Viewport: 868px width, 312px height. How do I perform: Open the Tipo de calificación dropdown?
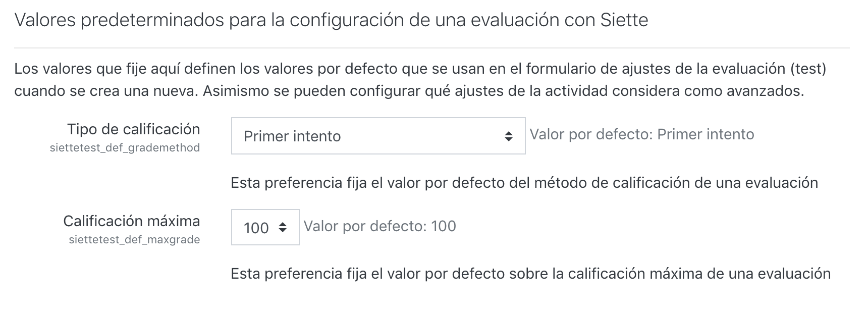coord(377,136)
